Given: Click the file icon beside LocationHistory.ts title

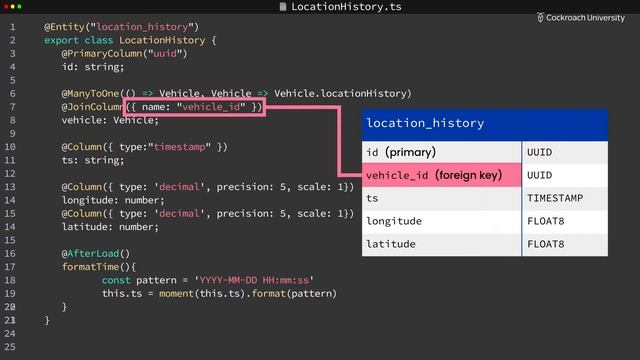Looking at the screenshot, I should tap(282, 7).
